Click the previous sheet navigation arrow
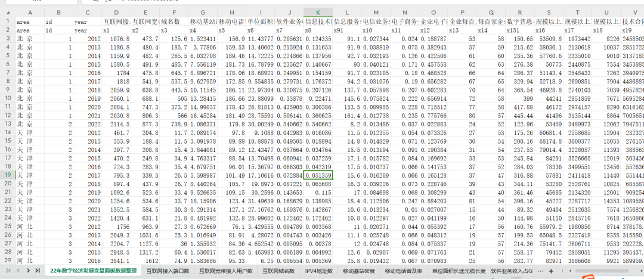 tap(18, 271)
